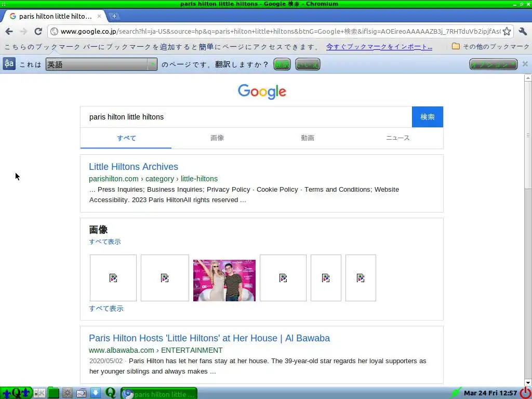The width and height of the screenshot is (532, 399).
Task: Switch to the ニュース news tab
Action: click(x=397, y=138)
